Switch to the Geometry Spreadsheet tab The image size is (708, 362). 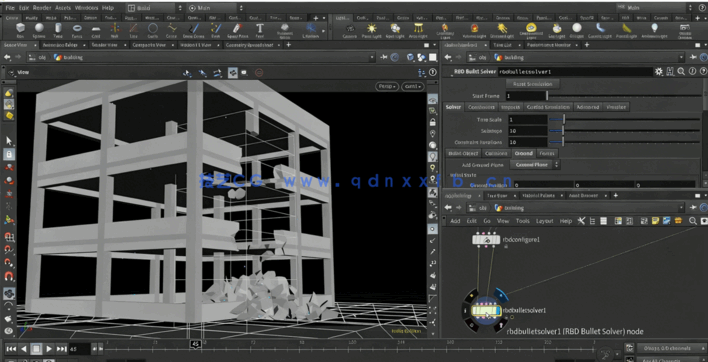(252, 45)
